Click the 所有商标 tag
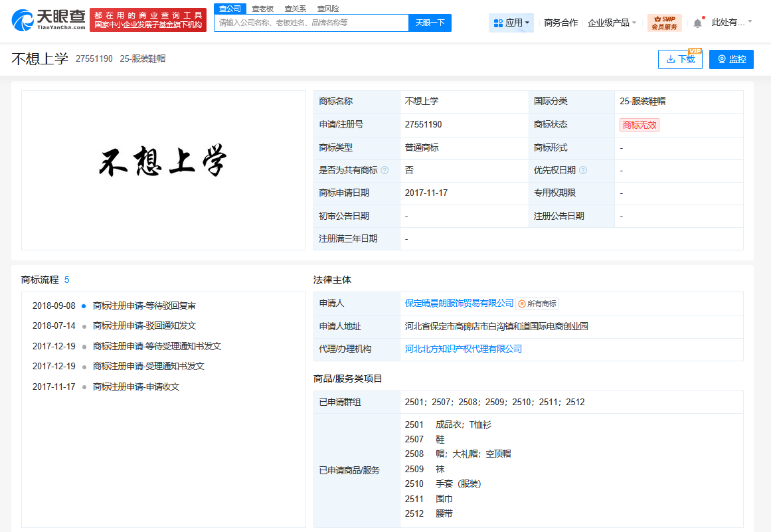Viewport: 771px width, 532px height. [536, 302]
